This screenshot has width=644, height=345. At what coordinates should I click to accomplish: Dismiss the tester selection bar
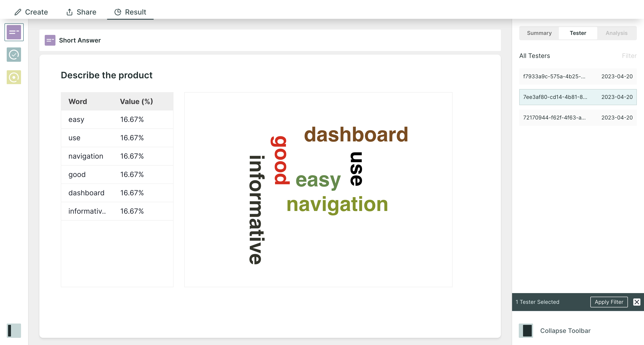[x=636, y=302]
